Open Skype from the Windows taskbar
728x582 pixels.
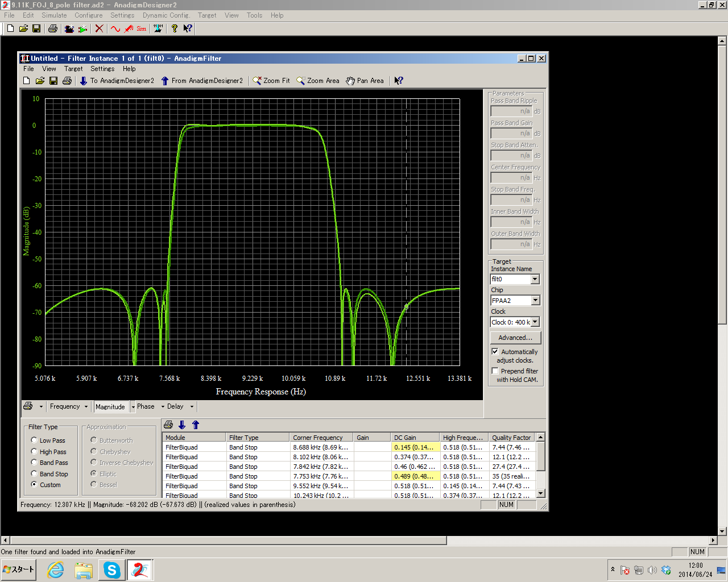click(x=112, y=569)
